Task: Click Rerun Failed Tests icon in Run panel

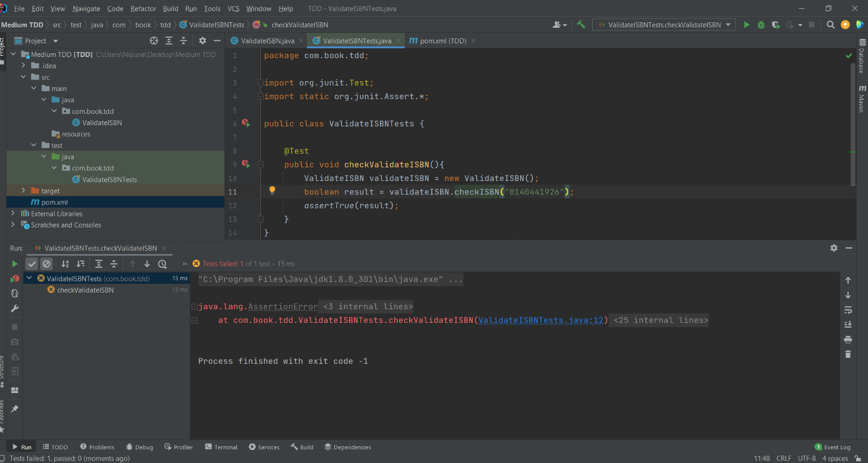Action: click(15, 279)
